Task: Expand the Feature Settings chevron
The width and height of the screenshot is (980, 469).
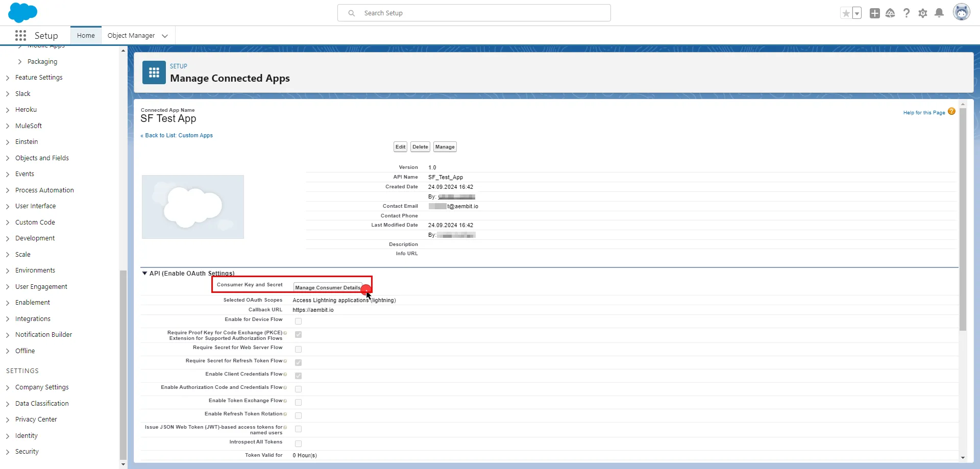Action: tap(8, 78)
